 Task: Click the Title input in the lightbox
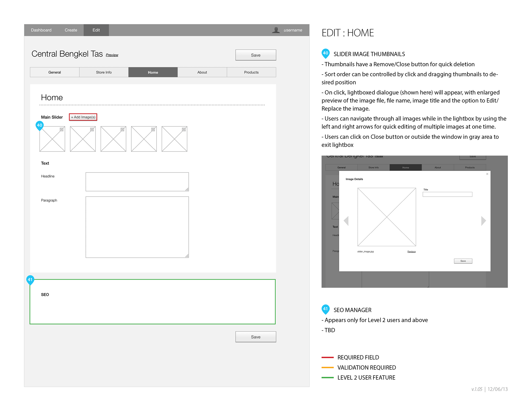pos(447,194)
